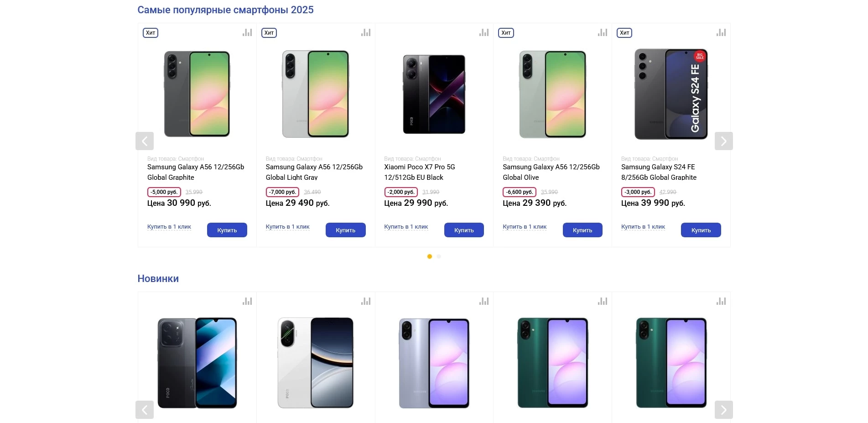Add Galaxy A56 Olive to comparison
The image size is (868, 423).
pyautogui.click(x=603, y=32)
